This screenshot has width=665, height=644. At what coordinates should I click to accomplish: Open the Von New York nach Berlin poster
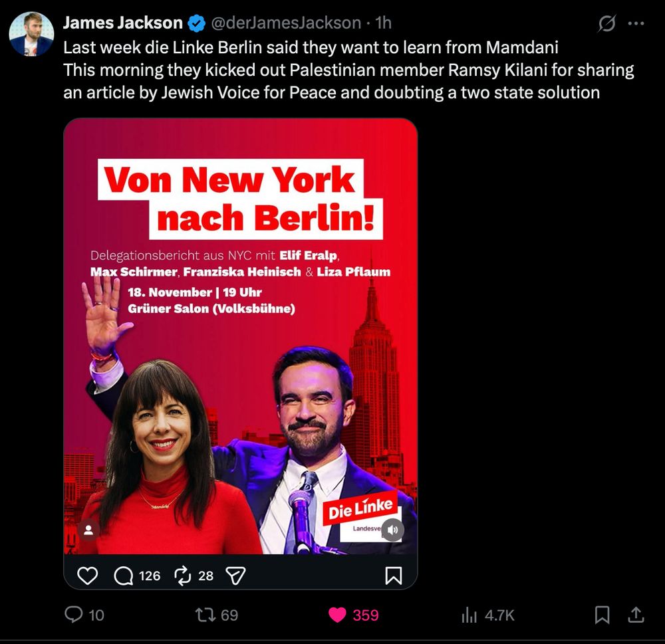[241, 336]
